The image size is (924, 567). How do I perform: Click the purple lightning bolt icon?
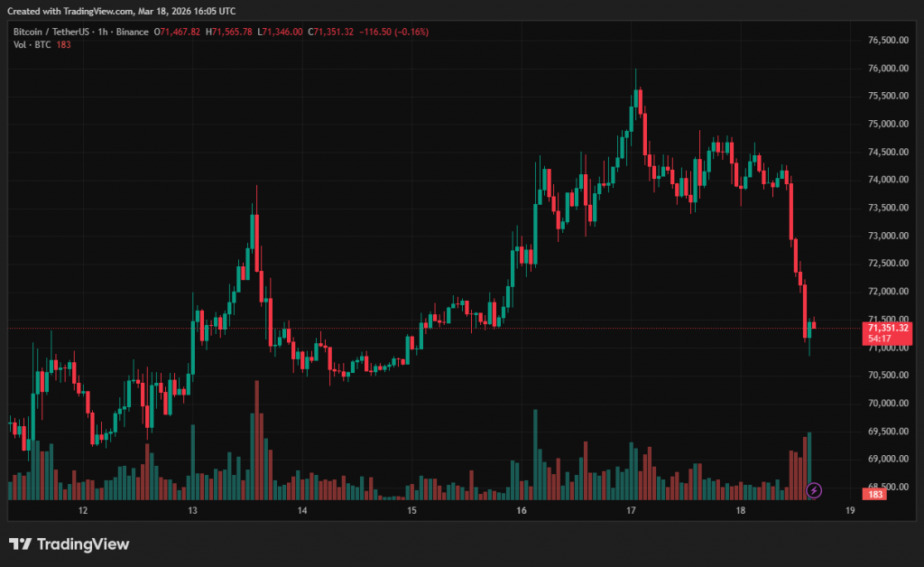[x=814, y=490]
